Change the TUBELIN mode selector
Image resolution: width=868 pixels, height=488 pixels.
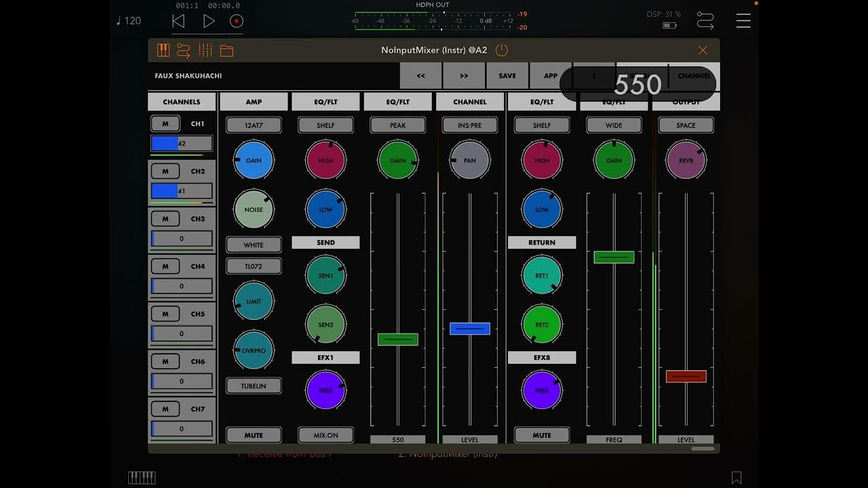(x=254, y=386)
